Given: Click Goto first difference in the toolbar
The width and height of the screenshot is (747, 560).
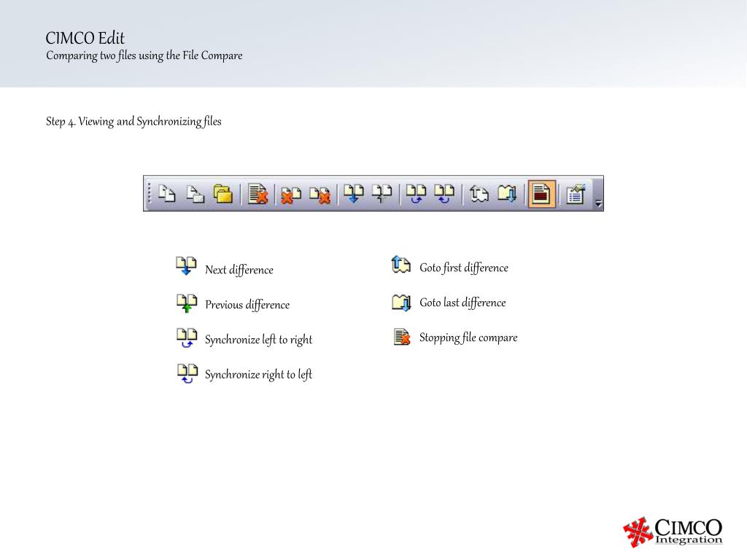Looking at the screenshot, I should (479, 193).
